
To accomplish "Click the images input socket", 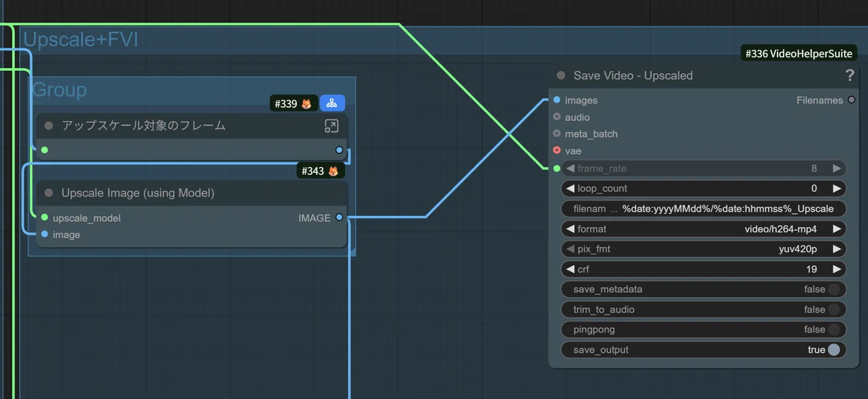I will (x=556, y=100).
